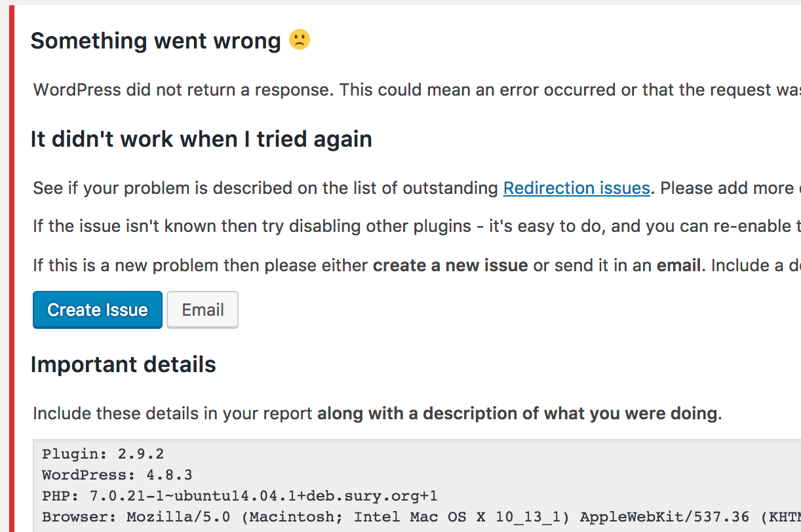Click the 'It didn't work when I tried again' heading
Viewport: 801px width, 532px height.
(x=201, y=139)
